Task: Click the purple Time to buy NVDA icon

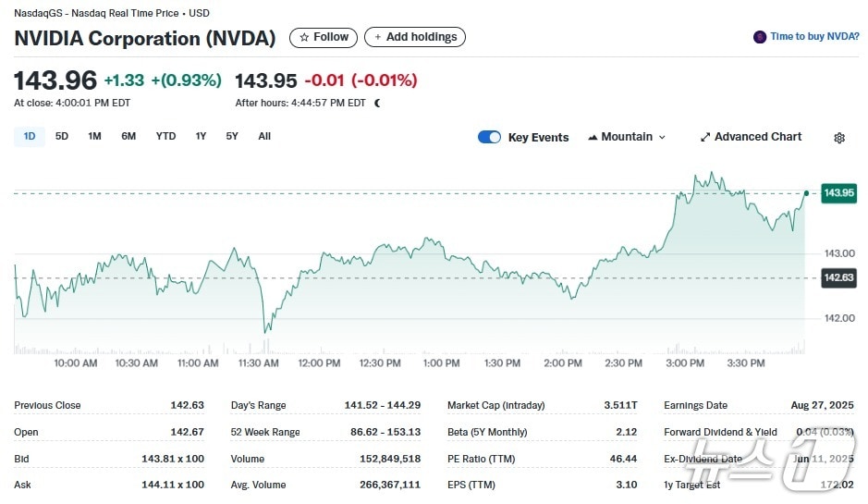Action: tap(760, 37)
